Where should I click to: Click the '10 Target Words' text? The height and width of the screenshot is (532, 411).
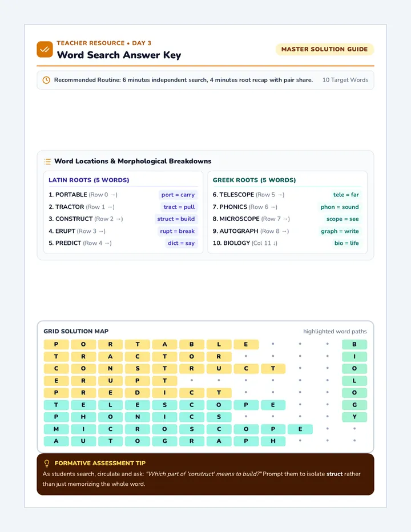click(345, 80)
